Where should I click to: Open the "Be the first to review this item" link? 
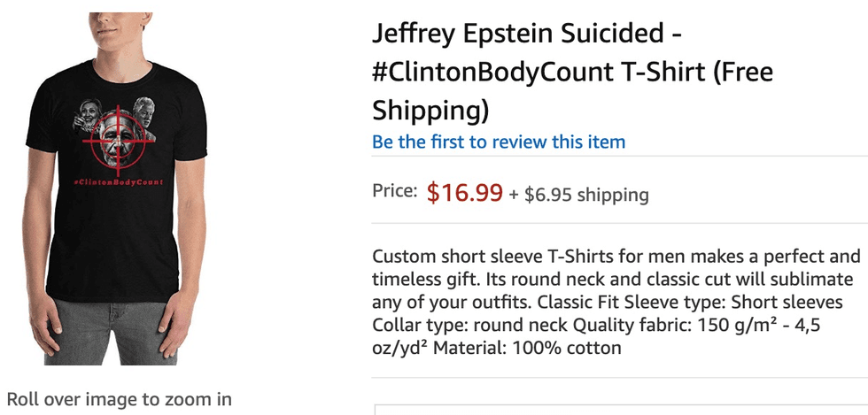(x=499, y=142)
